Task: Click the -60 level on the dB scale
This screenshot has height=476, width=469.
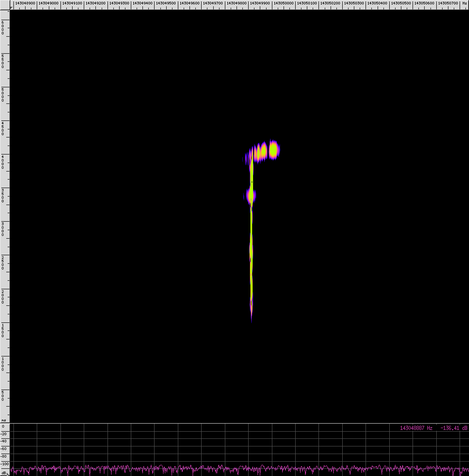Action: (4, 449)
